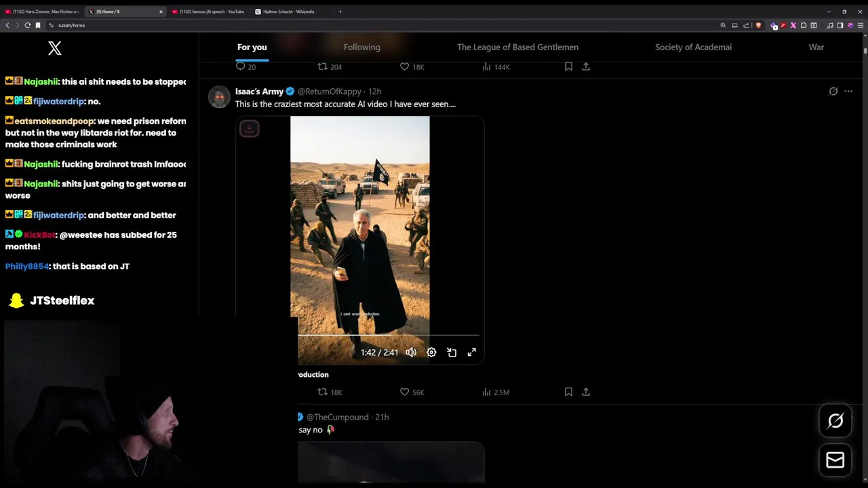Repost the tweet with 204 reposts
The image size is (868, 488).
(330, 66)
